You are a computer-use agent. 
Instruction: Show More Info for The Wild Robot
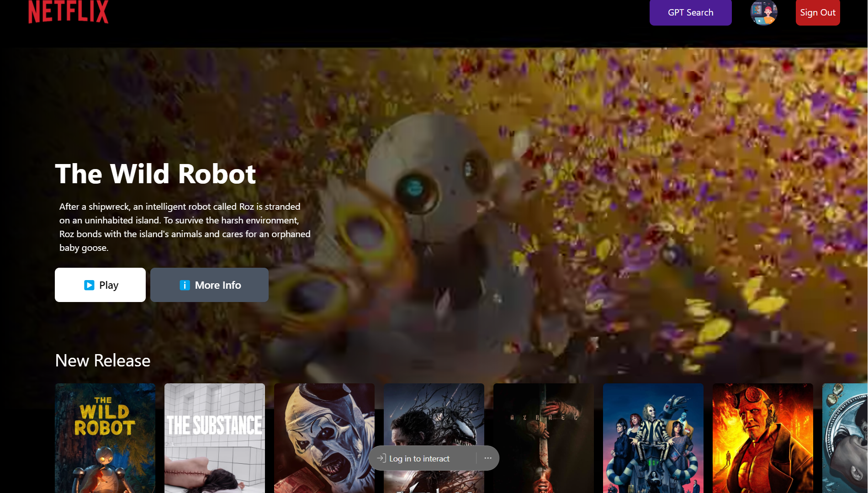coord(209,285)
